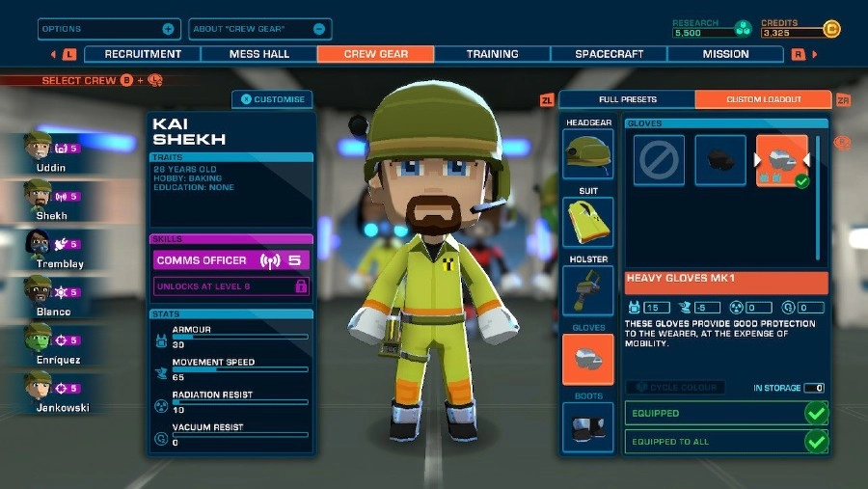Select the Suit slot icon
The height and width of the screenshot is (489, 868).
587,222
